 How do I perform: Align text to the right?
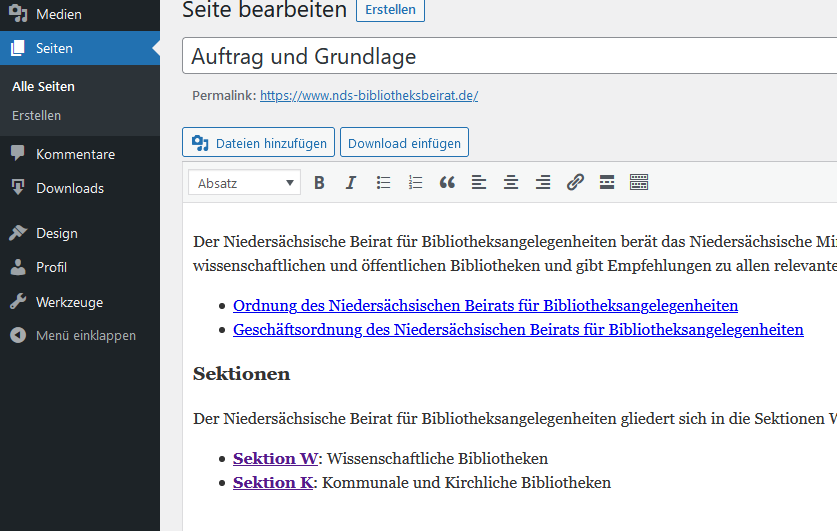543,182
